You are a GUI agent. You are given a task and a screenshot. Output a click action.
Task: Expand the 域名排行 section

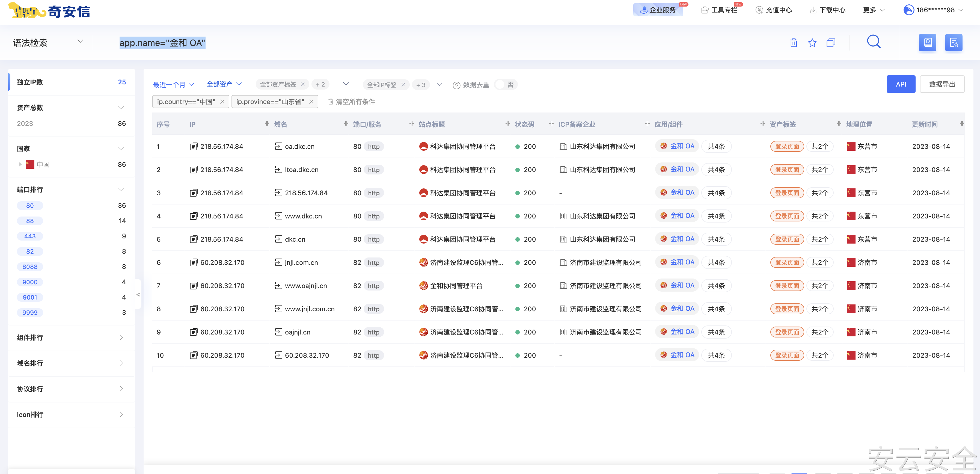pyautogui.click(x=121, y=363)
